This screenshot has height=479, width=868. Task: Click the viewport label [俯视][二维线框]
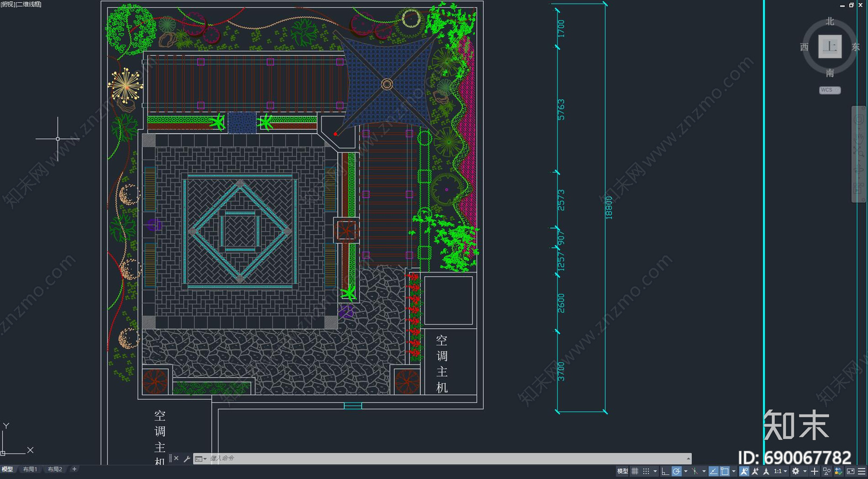pos(21,4)
